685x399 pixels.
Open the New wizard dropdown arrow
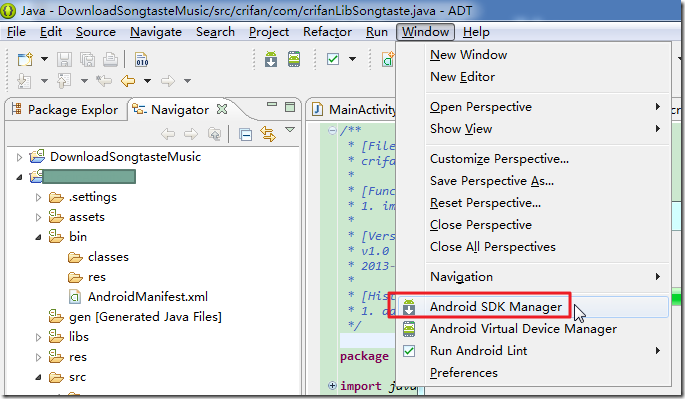point(44,59)
